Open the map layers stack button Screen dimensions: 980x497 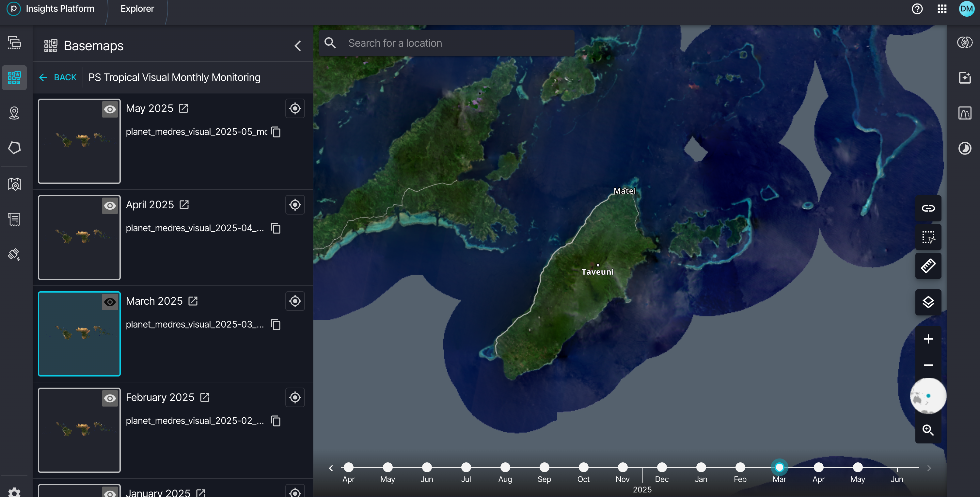928,302
